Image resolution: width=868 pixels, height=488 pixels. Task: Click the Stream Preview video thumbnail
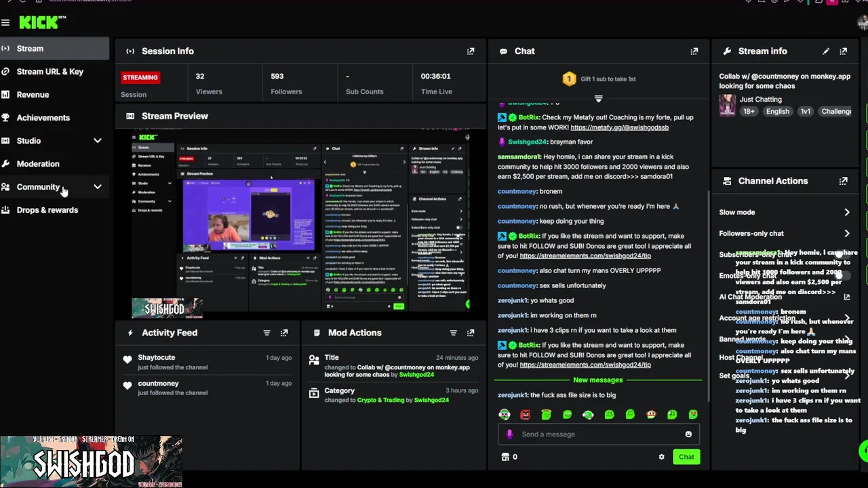coord(301,224)
